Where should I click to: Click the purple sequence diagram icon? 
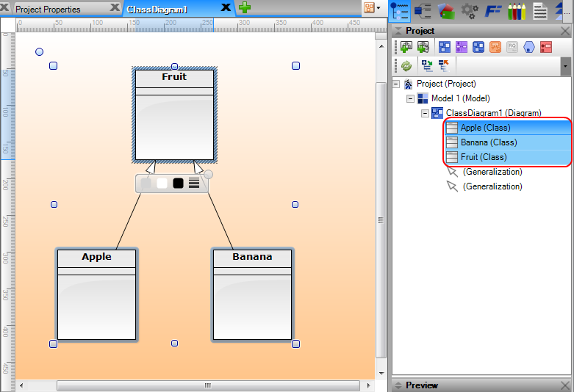coord(462,47)
